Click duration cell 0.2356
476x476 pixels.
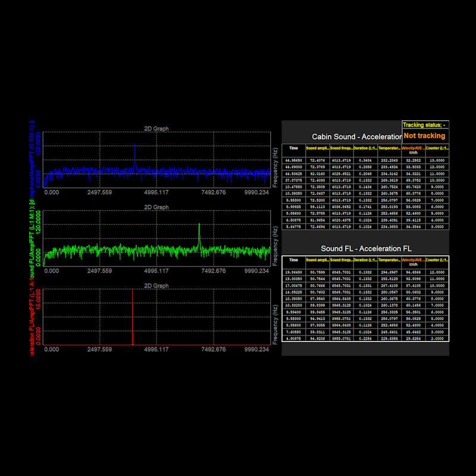pyautogui.click(x=365, y=167)
